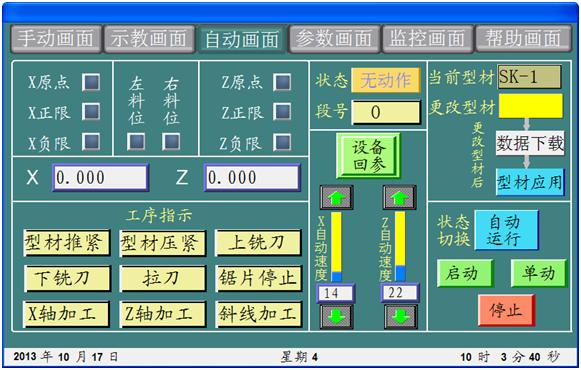The width and height of the screenshot is (581, 370).
Task: Switch to the 手动画面 tab
Action: pyautogui.click(x=56, y=39)
